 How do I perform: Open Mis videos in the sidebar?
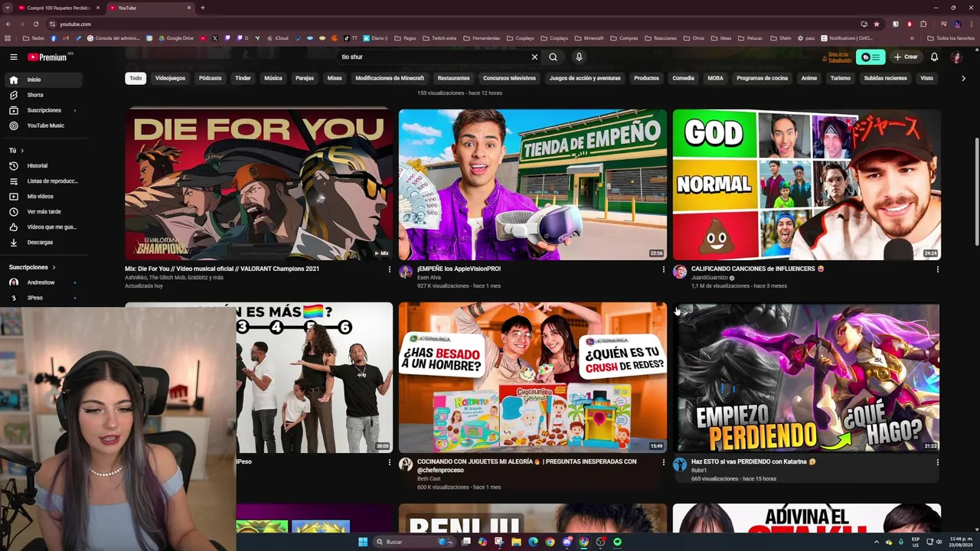pos(44,196)
